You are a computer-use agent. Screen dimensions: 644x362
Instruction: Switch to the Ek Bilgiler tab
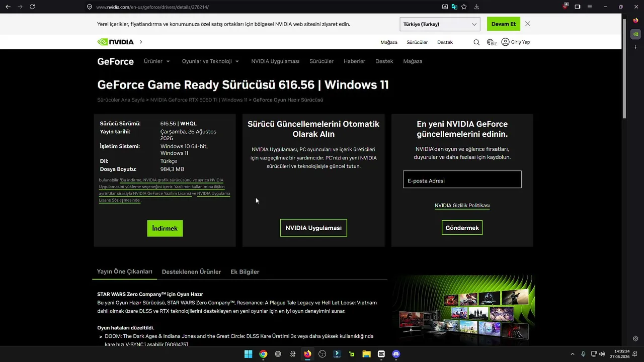(245, 272)
